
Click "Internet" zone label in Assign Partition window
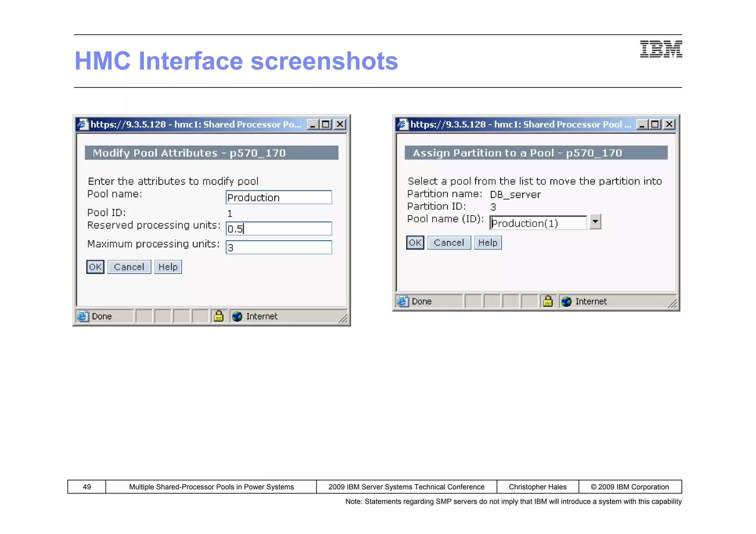tap(591, 302)
